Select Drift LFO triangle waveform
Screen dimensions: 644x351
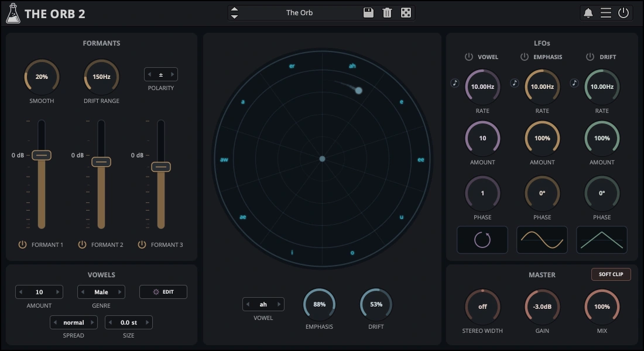(602, 240)
